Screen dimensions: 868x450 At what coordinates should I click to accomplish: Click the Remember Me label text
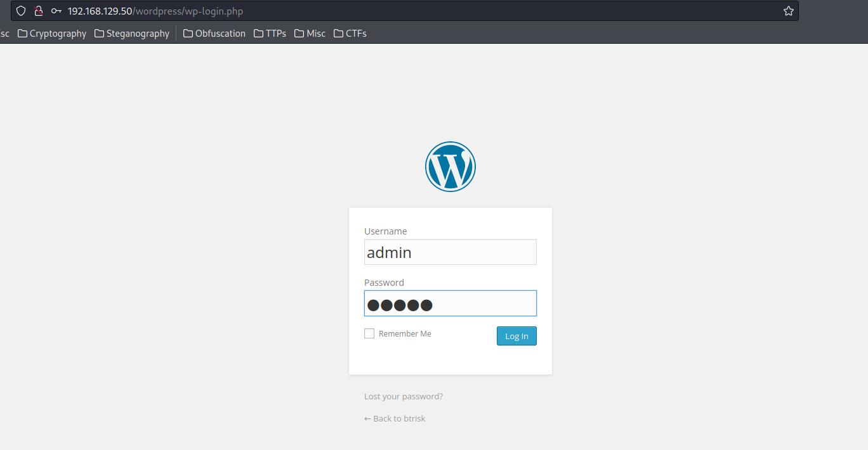pyautogui.click(x=405, y=334)
